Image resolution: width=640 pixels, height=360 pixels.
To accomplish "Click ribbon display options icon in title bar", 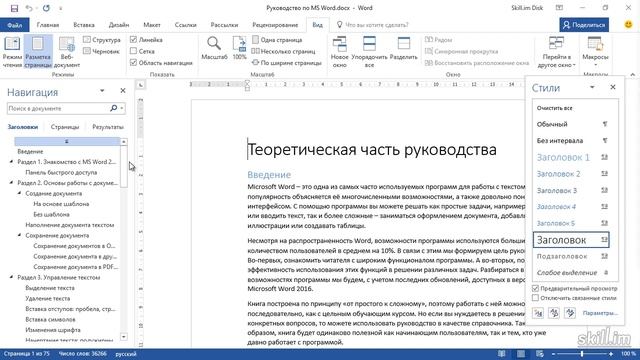I will pos(559,8).
